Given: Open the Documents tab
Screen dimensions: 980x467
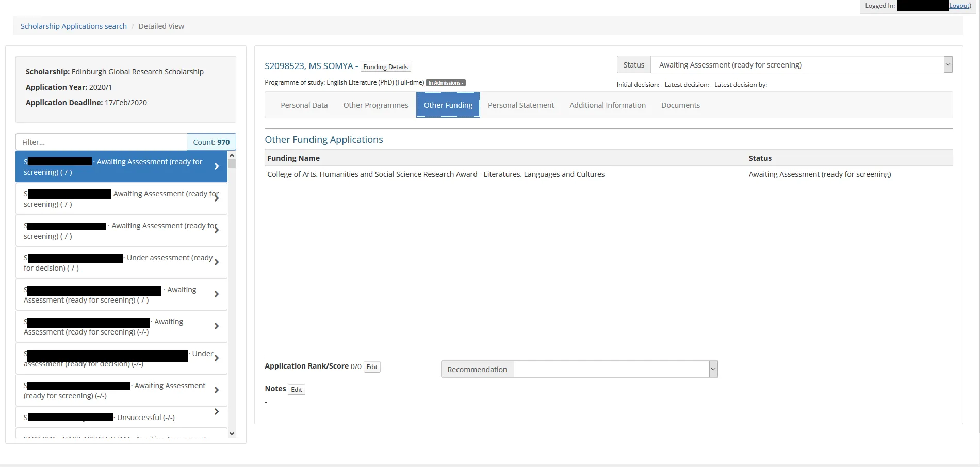Looking at the screenshot, I should point(680,105).
